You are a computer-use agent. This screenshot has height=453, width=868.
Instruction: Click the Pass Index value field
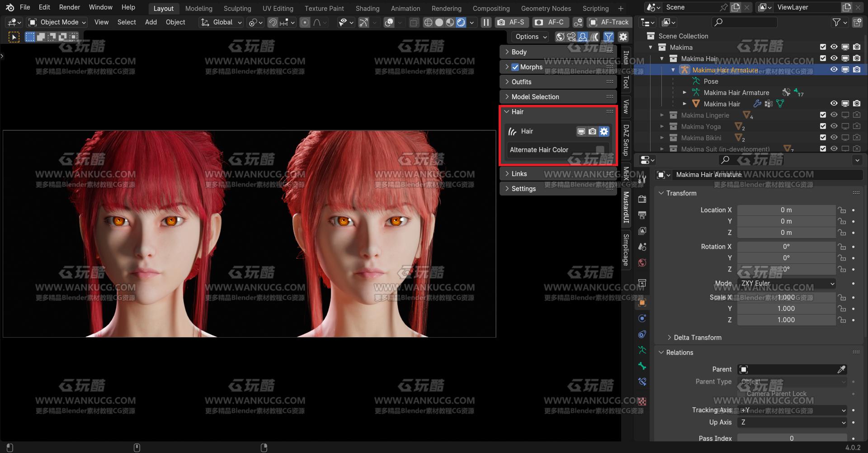click(x=792, y=438)
